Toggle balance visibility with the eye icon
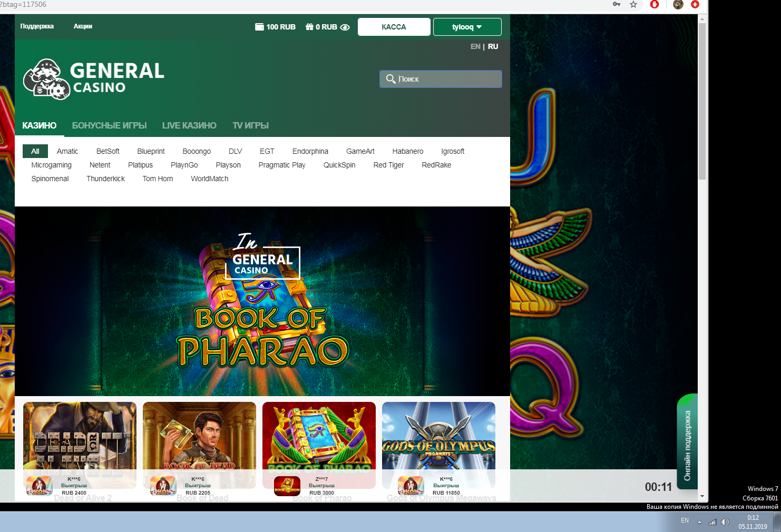The image size is (781, 532). [345, 27]
